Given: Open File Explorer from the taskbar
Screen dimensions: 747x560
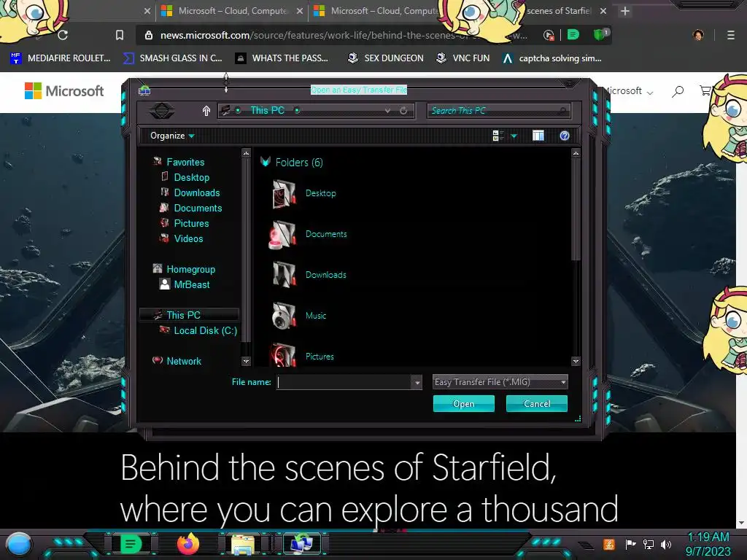Looking at the screenshot, I should point(243,545).
